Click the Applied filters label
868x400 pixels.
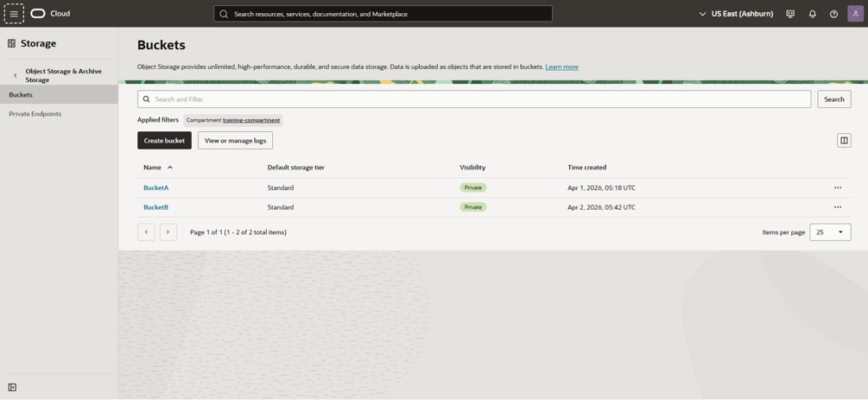158,120
